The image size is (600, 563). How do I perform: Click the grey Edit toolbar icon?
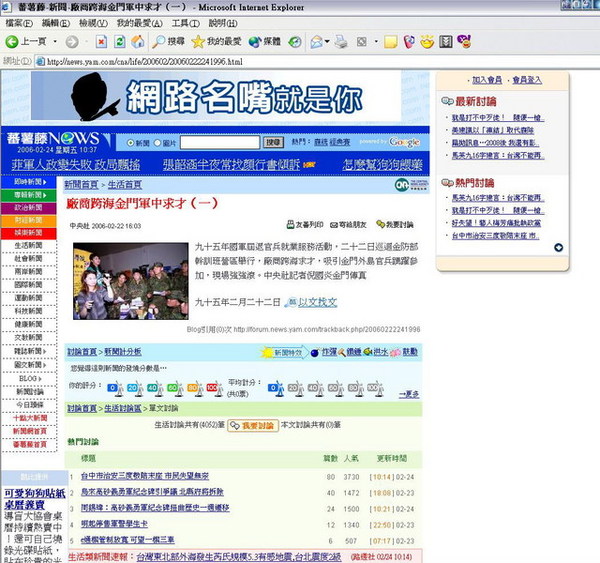click(x=362, y=42)
